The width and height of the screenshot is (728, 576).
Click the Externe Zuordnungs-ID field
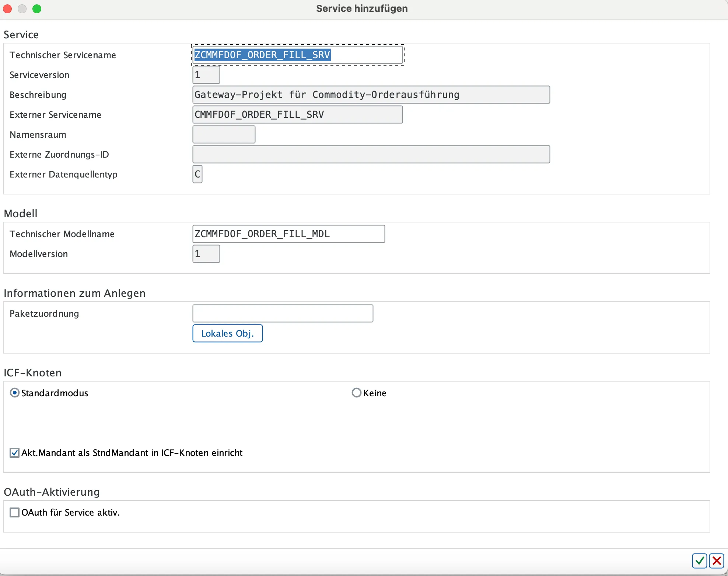pos(371,154)
